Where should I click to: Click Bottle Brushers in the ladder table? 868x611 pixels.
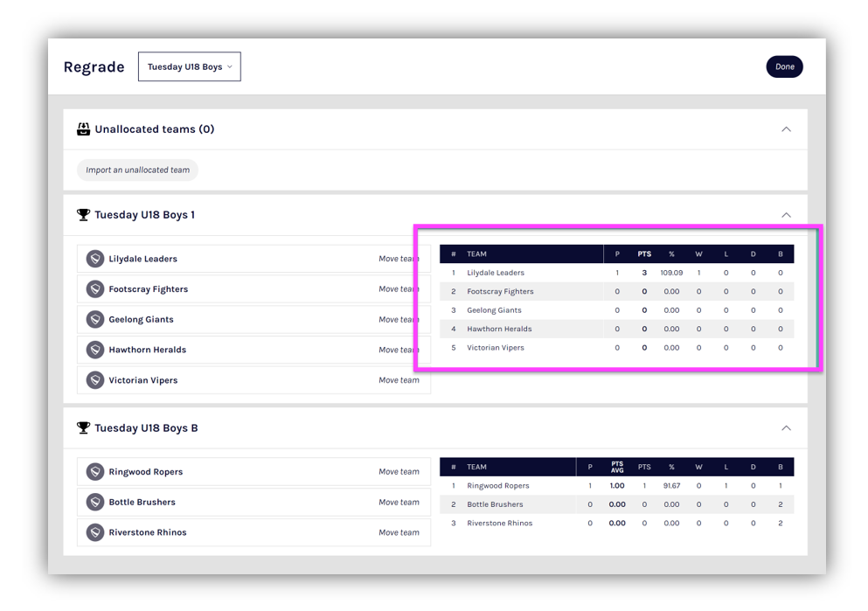pyautogui.click(x=495, y=504)
